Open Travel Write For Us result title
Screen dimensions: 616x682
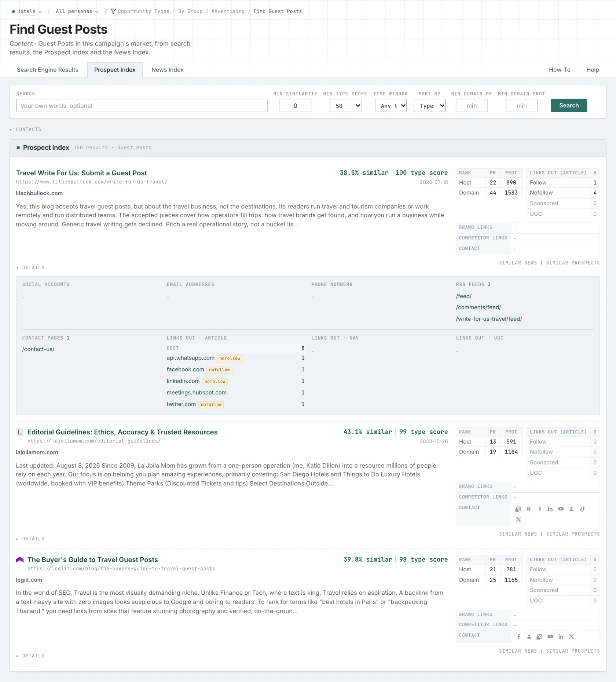click(x=81, y=173)
